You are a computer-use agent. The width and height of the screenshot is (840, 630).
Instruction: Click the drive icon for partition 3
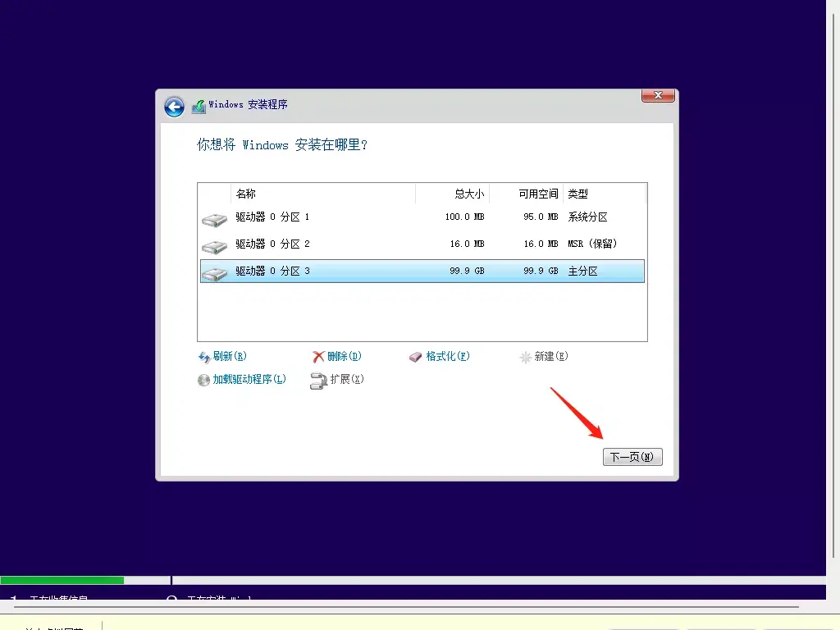(214, 273)
